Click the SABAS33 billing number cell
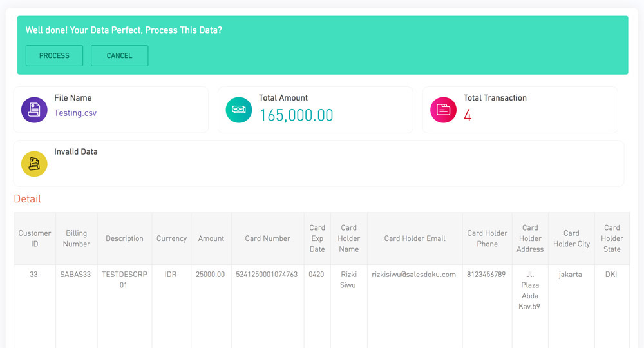 [75, 275]
